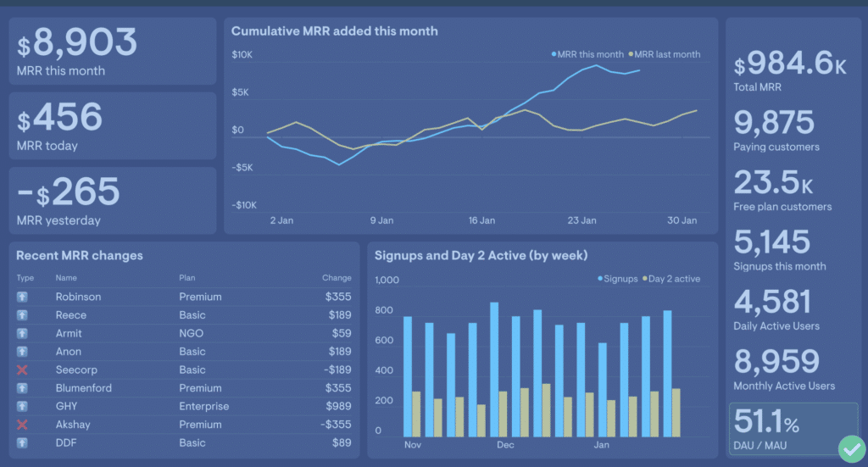The image size is (868, 467).
Task: Click the up arrow icon beside Robinson
Action: [22, 297]
